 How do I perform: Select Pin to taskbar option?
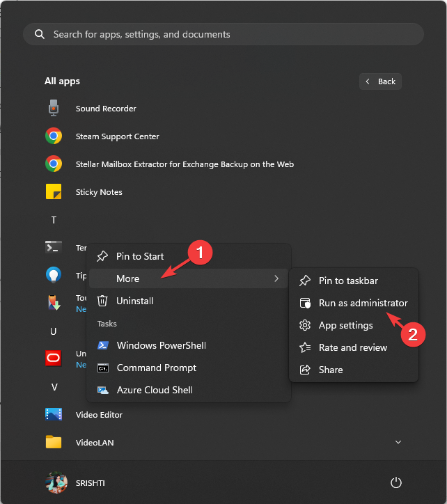(348, 281)
